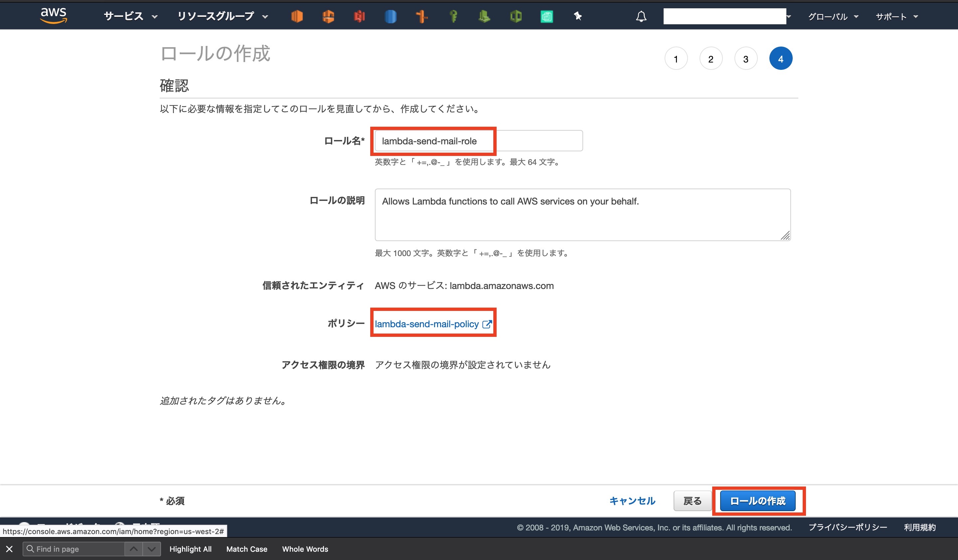Viewport: 958px width, 560px height.
Task: Toggle Match Case in the find bar
Action: pos(246,549)
